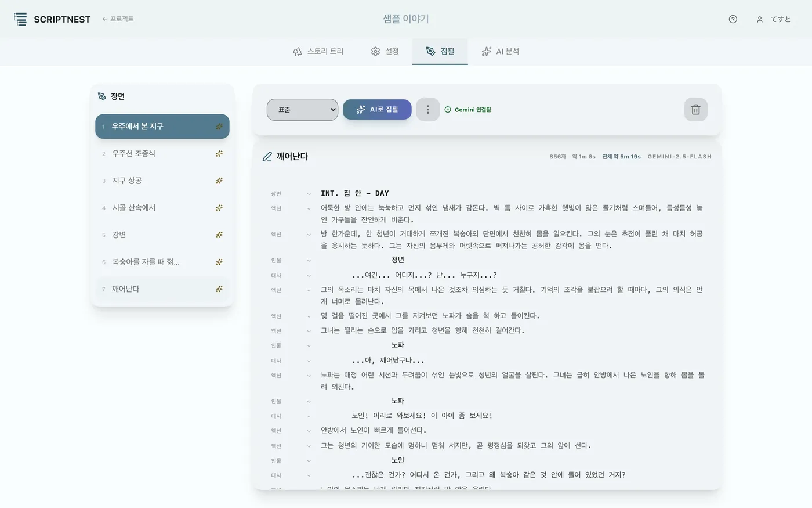Click the 노파는 애정 어린 시선과 action text
812x508 pixels.
click(513, 381)
